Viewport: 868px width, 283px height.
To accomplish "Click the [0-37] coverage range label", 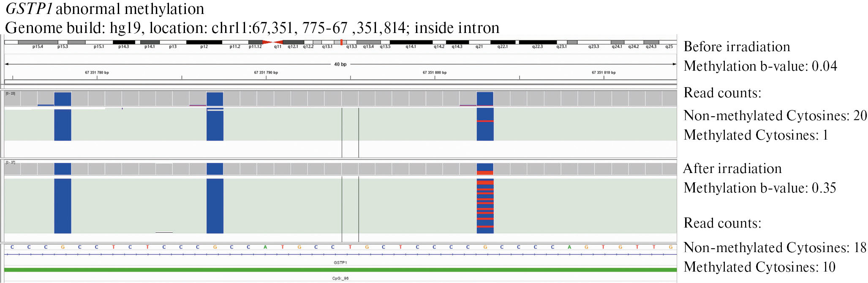I will [x=10, y=162].
